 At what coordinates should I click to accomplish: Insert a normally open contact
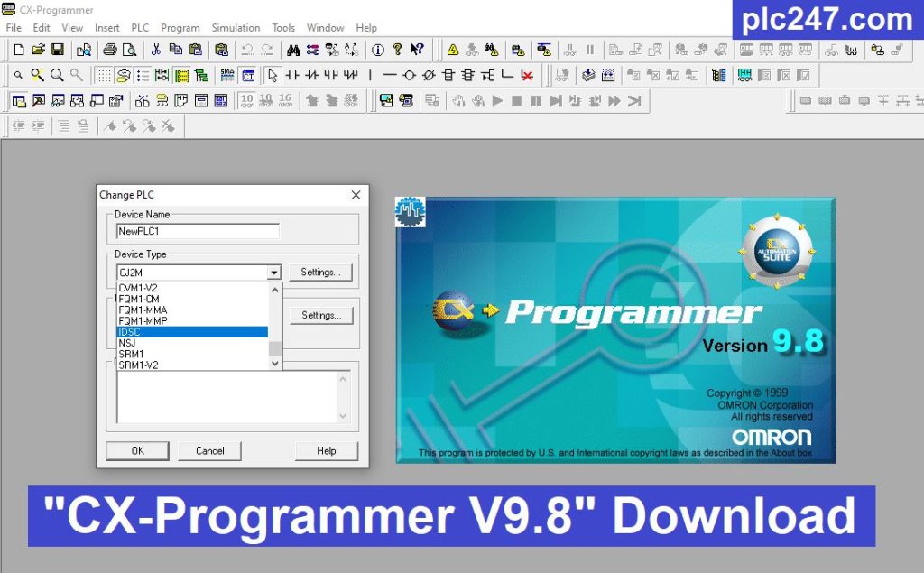292,75
